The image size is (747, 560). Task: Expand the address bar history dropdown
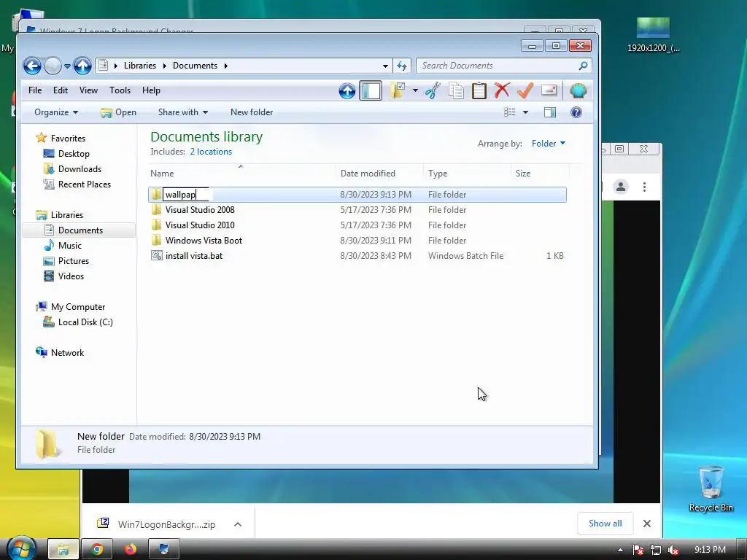385,66
